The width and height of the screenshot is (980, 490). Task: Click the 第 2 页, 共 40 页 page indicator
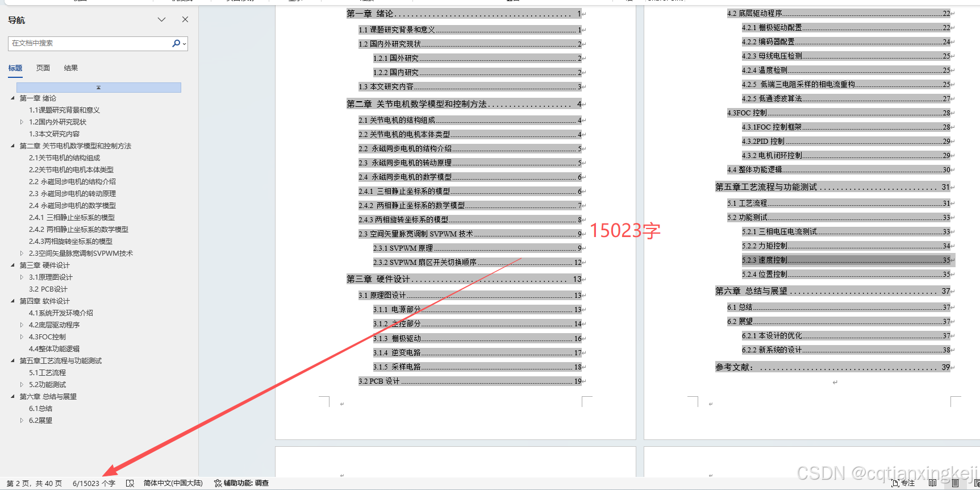[34, 483]
